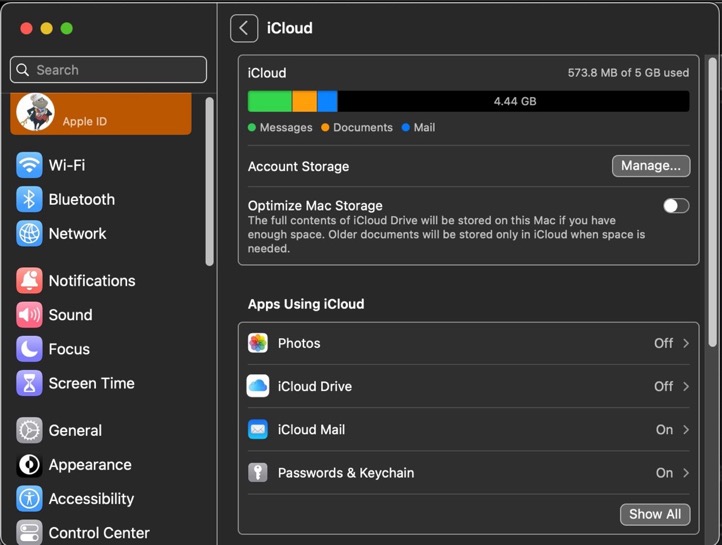Click the Bluetooth icon in sidebar
722x545 pixels.
click(x=29, y=199)
